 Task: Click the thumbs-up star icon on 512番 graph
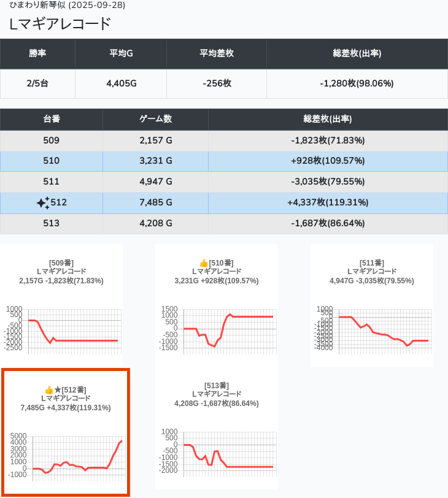pos(53,390)
